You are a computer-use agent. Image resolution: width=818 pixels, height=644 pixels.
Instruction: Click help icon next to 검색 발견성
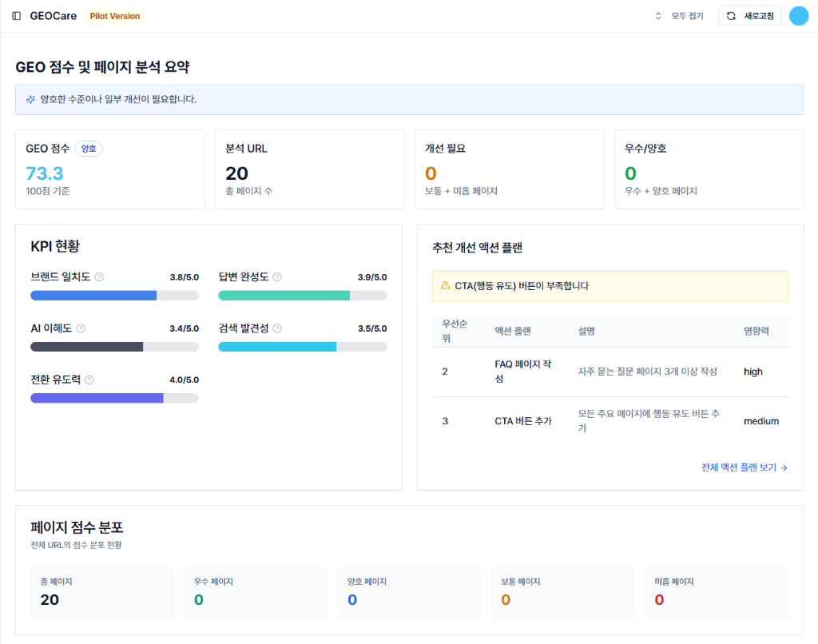pyautogui.click(x=277, y=328)
